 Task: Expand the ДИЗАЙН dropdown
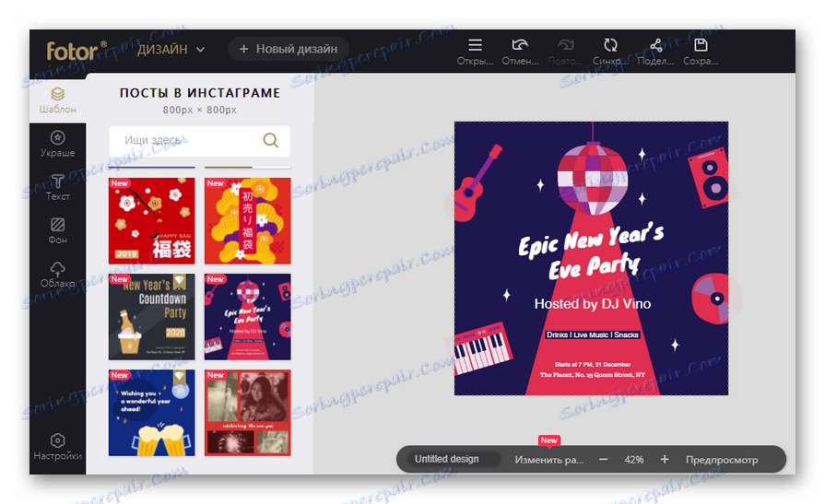(x=171, y=50)
